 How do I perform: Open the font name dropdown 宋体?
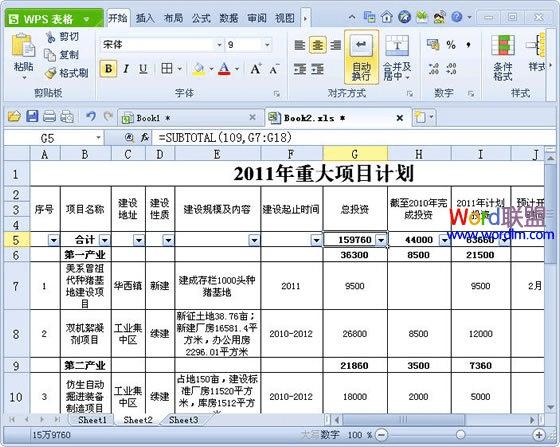(219, 45)
